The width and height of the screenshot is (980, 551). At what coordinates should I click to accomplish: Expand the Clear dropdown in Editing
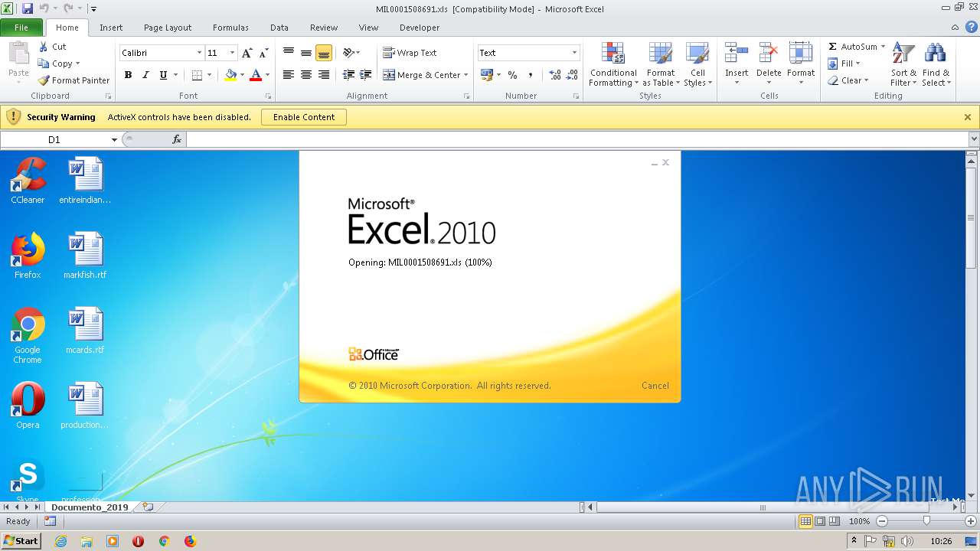(x=866, y=80)
